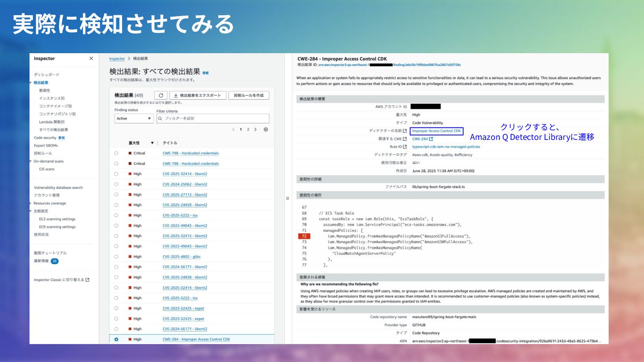Image resolution: width=644 pixels, height=362 pixels.
Task: Click the file path lib/spring-boot-fargate-stack.ts
Action: click(438, 187)
